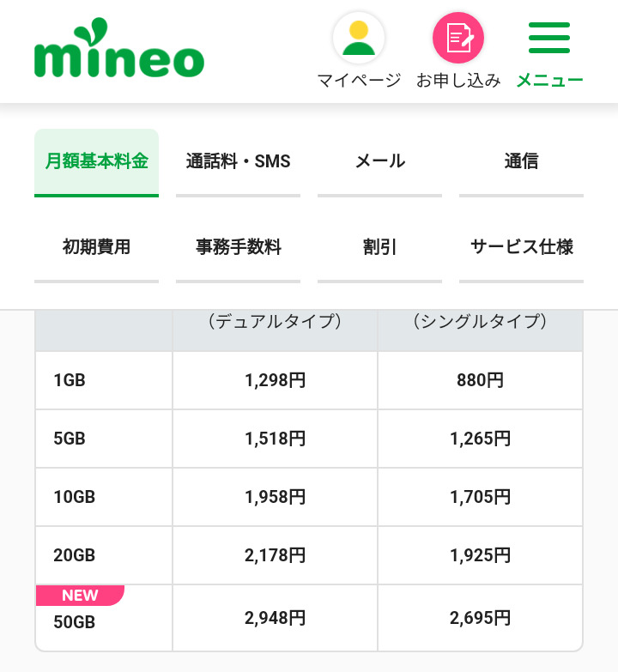Click the 1GB plan row label
This screenshot has height=672, width=618.
point(70,380)
